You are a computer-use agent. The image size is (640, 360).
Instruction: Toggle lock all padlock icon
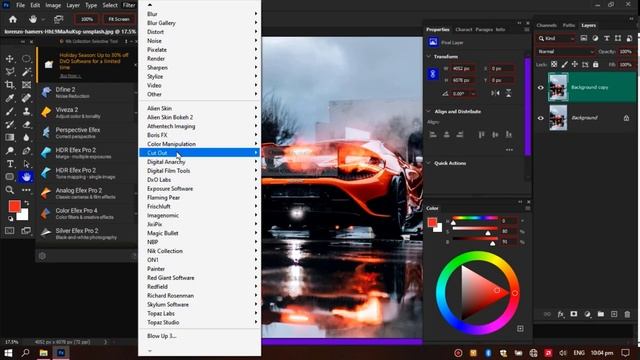[x=596, y=64]
